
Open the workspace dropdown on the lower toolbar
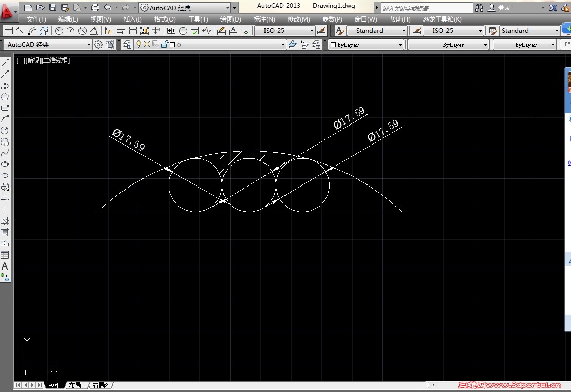click(x=48, y=45)
